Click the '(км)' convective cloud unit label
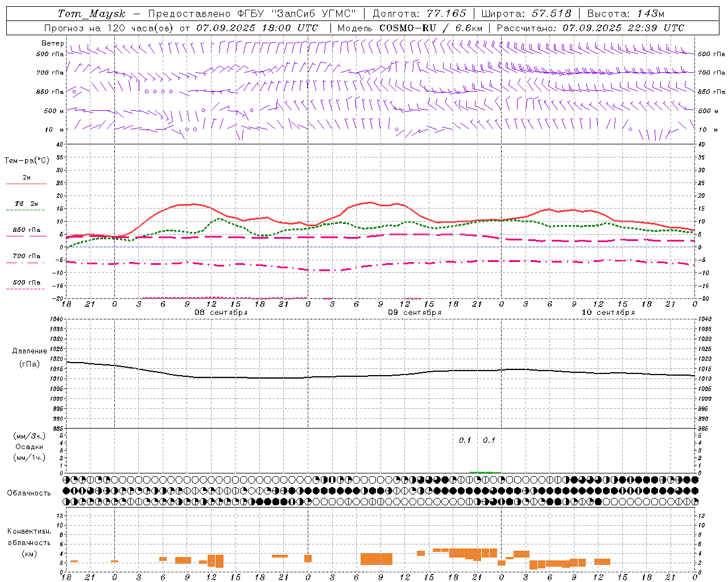This screenshot has width=728, height=582. 30,554
